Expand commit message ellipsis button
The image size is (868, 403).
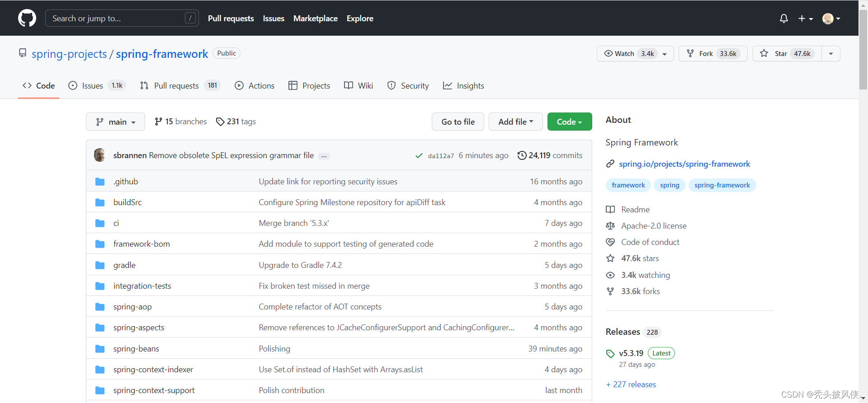click(x=324, y=156)
